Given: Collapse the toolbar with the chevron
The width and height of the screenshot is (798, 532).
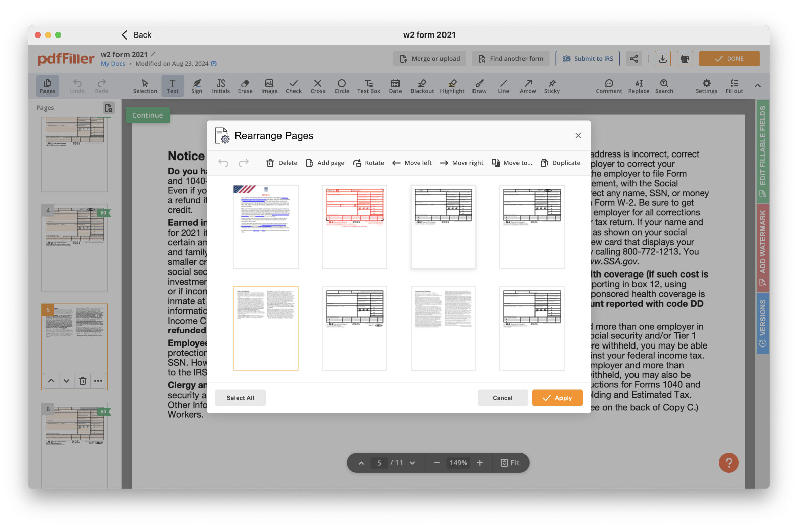Looking at the screenshot, I should (758, 86).
